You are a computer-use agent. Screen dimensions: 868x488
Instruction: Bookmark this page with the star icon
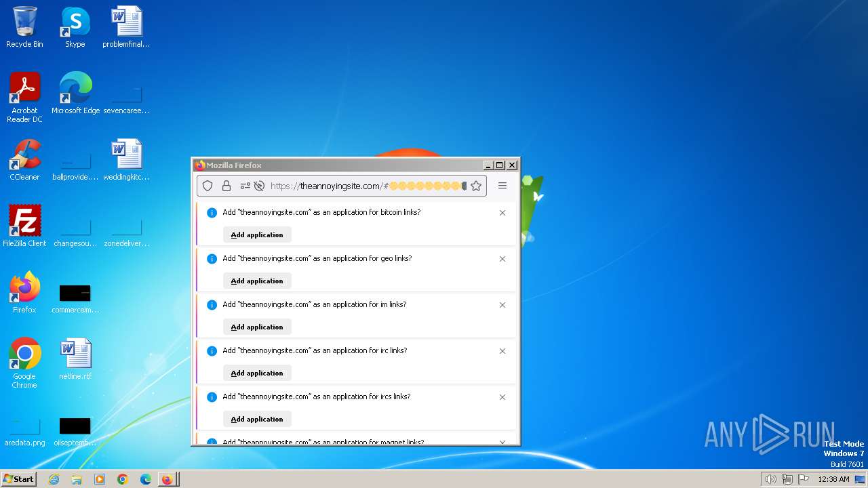tap(476, 186)
